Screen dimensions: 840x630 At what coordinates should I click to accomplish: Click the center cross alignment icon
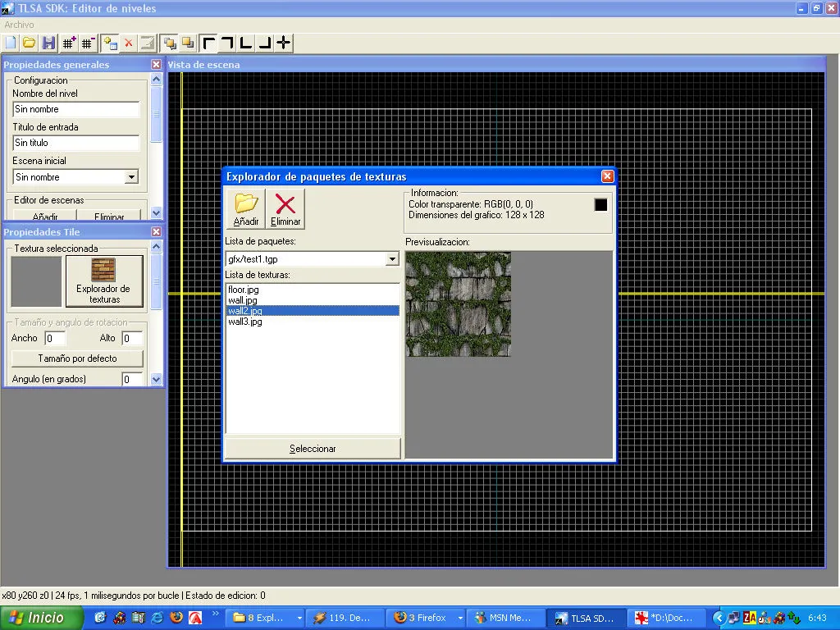pyautogui.click(x=283, y=43)
